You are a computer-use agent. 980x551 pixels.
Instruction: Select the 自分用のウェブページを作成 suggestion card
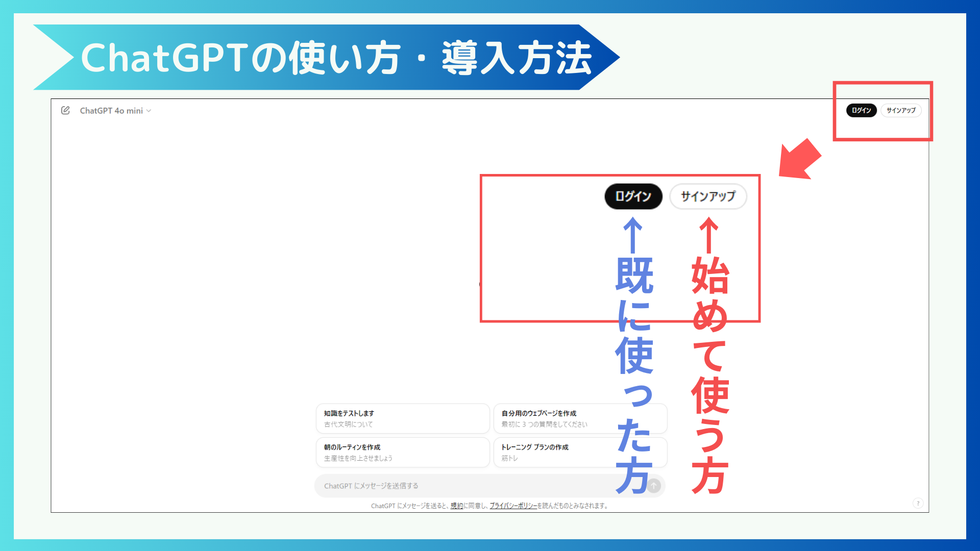[x=580, y=418]
